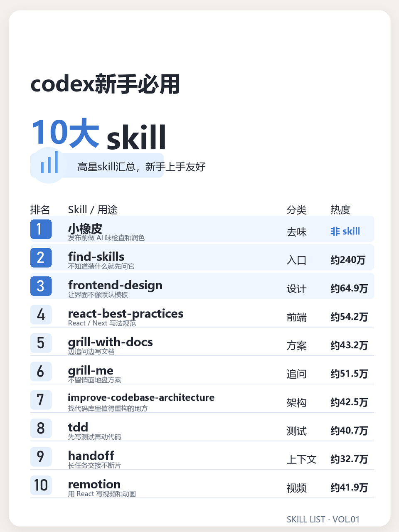Click the popularity value '约51.5万'
This screenshot has height=532, width=399.
point(349,374)
